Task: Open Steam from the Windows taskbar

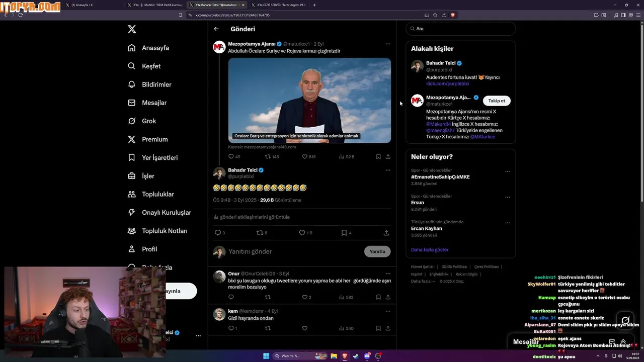Action: click(x=356, y=356)
